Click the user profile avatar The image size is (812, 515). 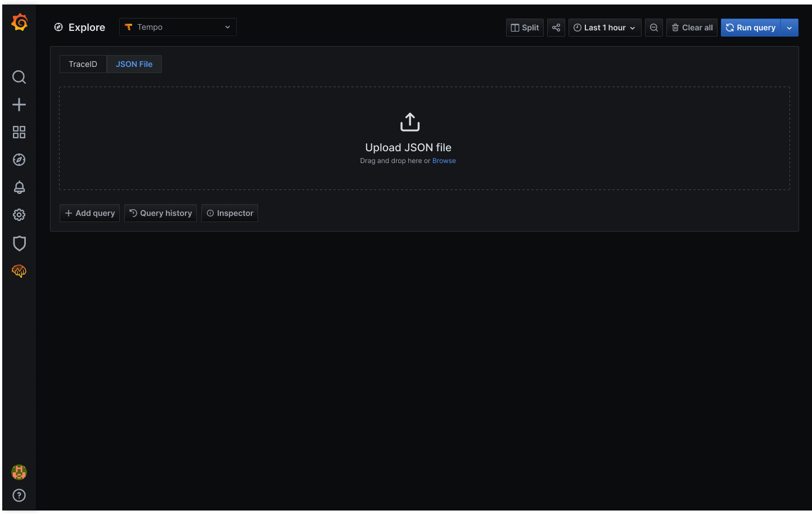(19, 472)
